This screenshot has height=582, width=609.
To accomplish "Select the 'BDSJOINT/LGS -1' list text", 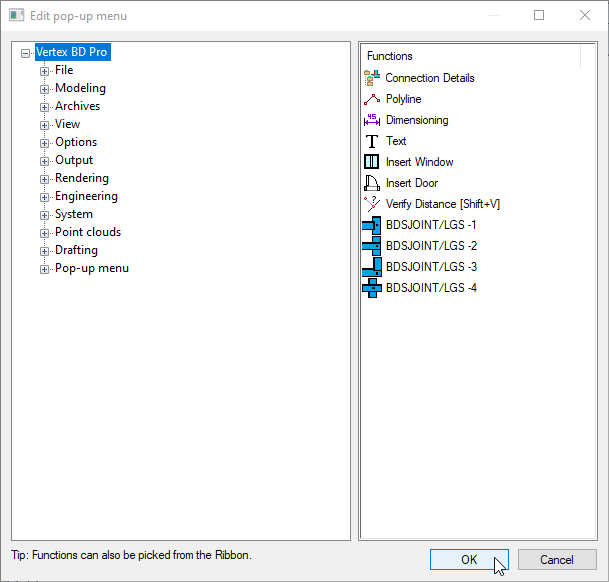I will coord(431,225).
